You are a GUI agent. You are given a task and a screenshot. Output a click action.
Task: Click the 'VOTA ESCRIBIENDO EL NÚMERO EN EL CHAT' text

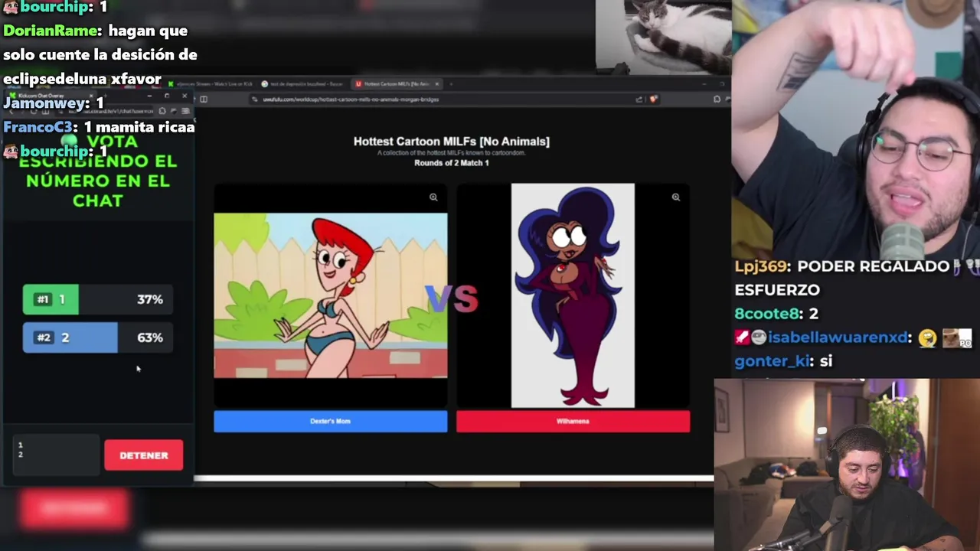tap(97, 171)
